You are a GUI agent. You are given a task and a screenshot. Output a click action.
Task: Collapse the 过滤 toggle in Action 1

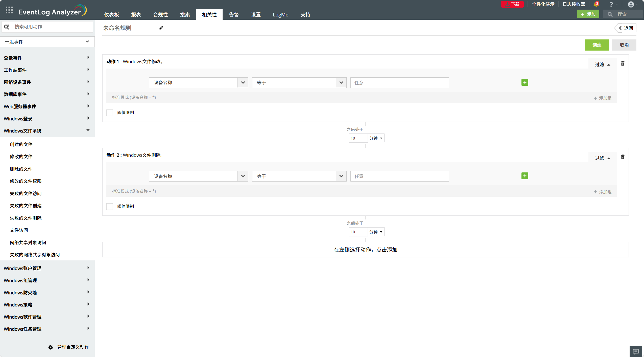tap(603, 65)
